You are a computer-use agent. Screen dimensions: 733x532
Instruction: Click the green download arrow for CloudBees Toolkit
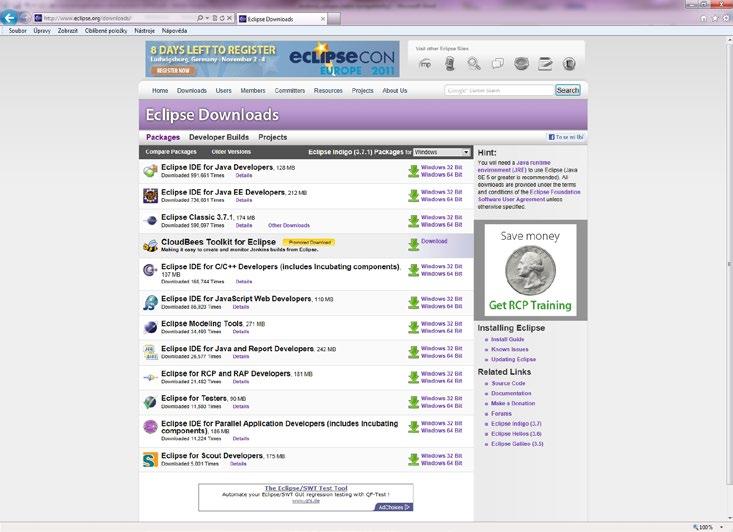[413, 245]
